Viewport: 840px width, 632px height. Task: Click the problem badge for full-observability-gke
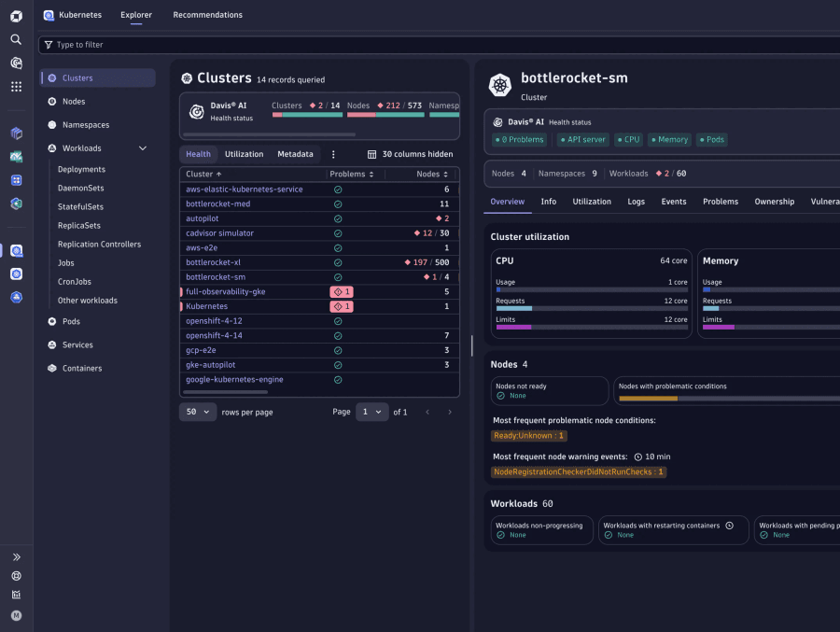(x=342, y=291)
